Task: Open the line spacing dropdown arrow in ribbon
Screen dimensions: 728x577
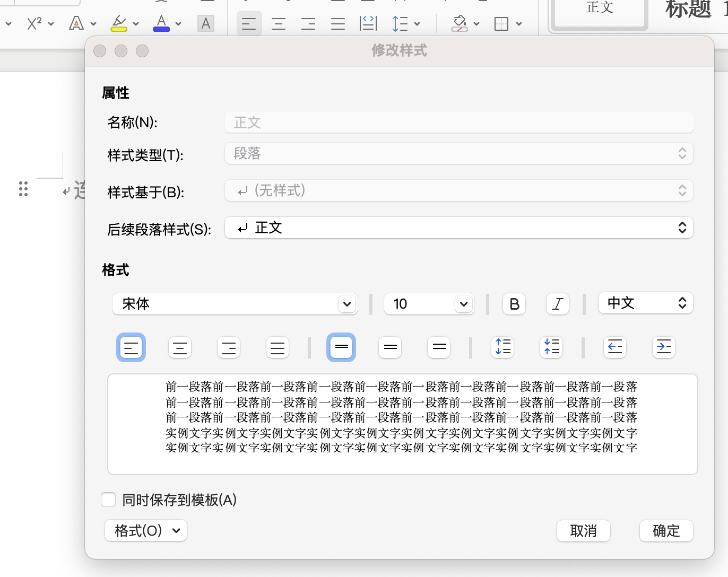Action: coord(417,24)
